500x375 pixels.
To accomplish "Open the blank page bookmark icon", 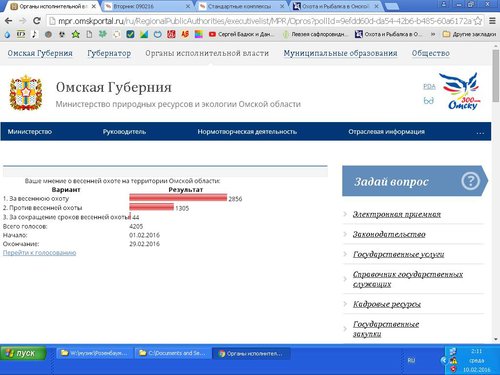I will click(x=89, y=34).
